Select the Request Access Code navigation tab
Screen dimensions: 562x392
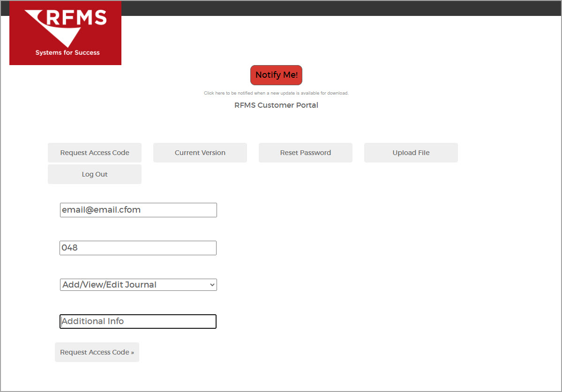(94, 152)
